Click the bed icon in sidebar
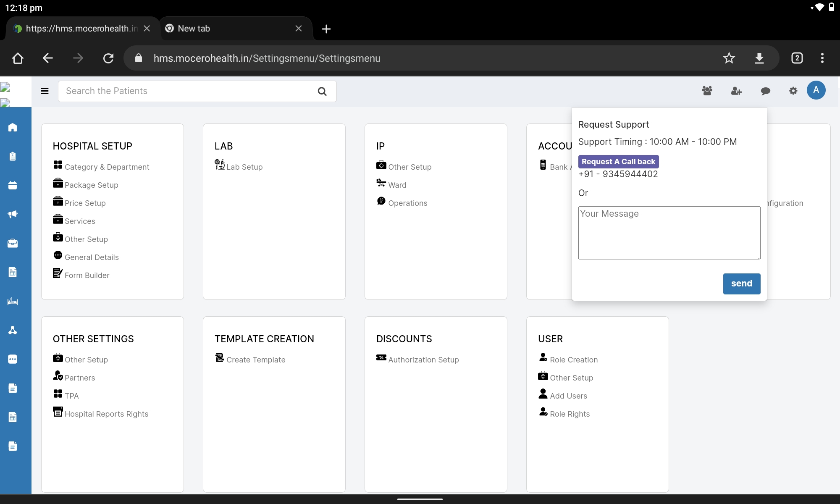Screen dimensions: 840x504 pyautogui.click(x=13, y=301)
